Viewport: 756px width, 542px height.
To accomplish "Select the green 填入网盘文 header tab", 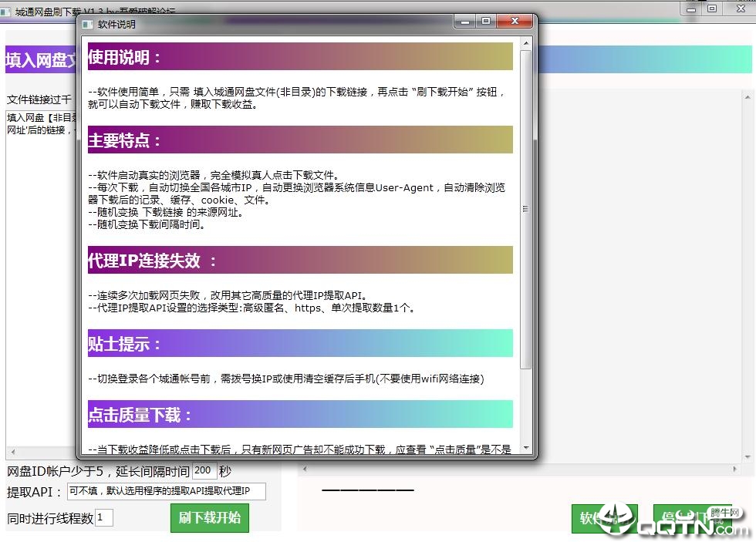I will pos(40,60).
